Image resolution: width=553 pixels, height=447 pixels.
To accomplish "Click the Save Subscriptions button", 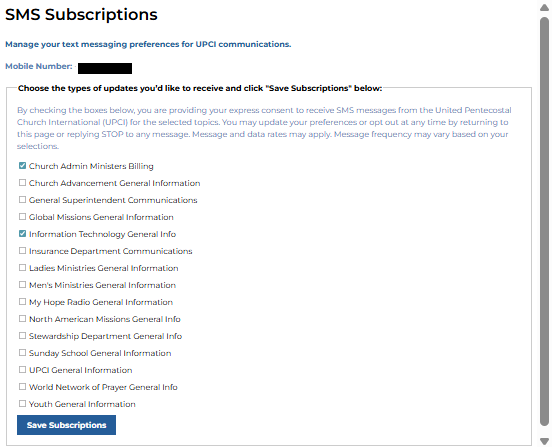I will 66,425.
